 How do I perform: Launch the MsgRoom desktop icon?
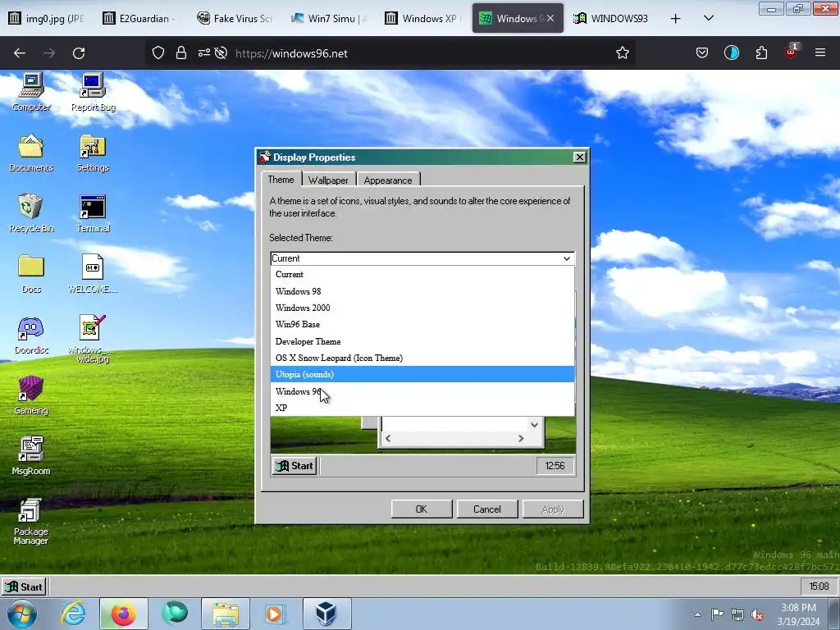pos(31,456)
